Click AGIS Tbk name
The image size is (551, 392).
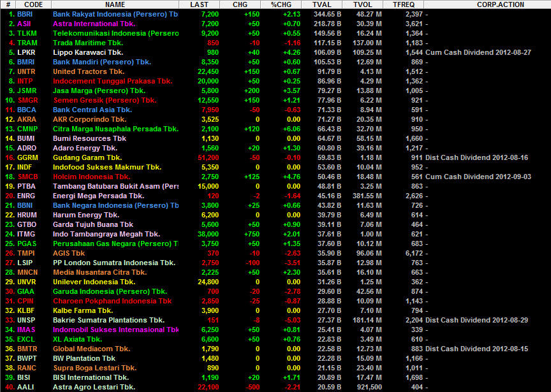click(69, 253)
